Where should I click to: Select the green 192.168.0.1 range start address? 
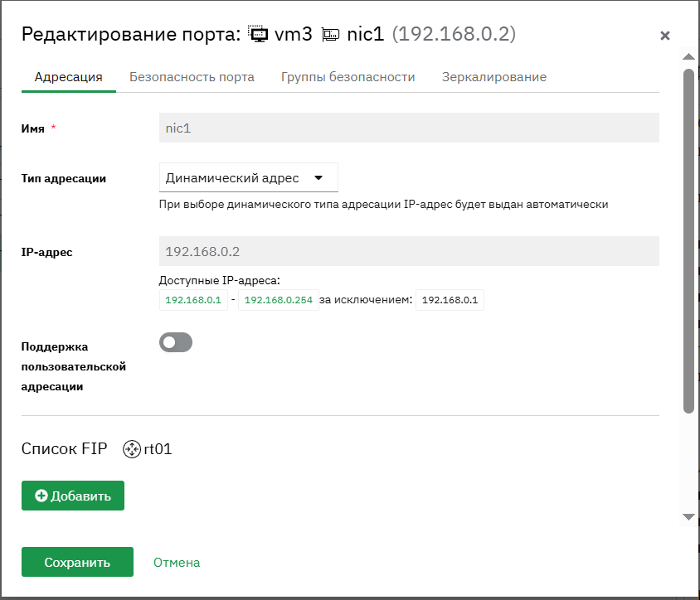coord(193,300)
